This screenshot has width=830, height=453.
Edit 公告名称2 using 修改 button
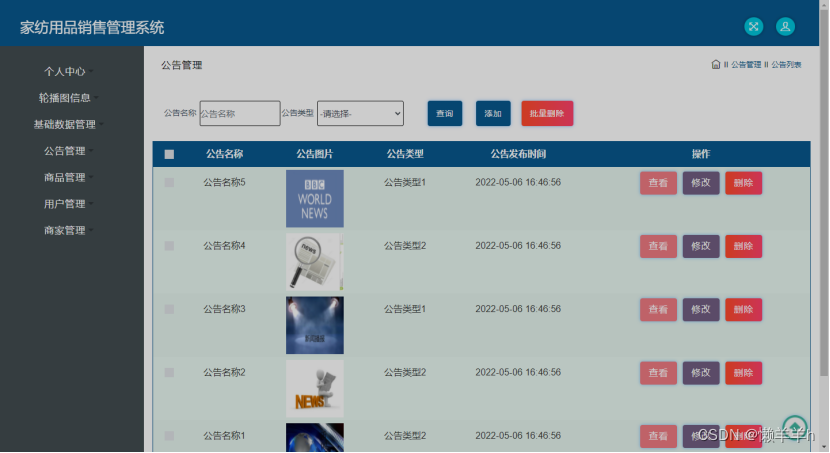tap(701, 373)
